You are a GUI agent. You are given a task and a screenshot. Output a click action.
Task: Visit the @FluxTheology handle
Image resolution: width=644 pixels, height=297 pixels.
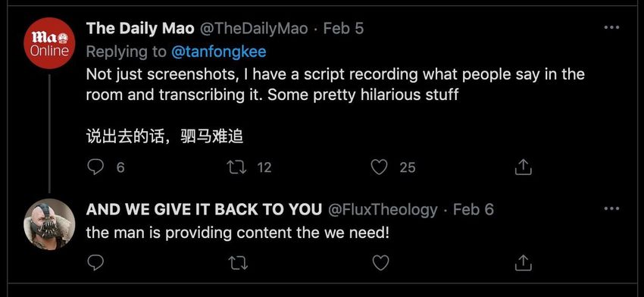(x=383, y=210)
